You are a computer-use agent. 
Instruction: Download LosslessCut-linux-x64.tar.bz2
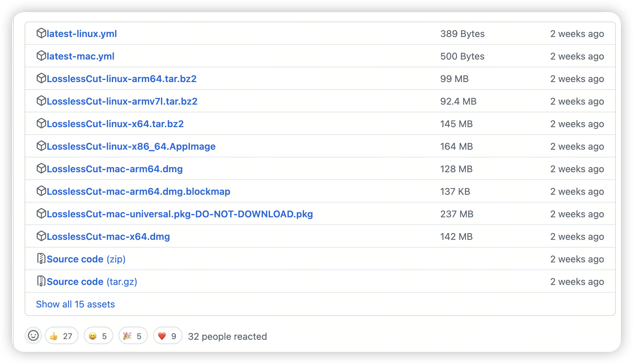(115, 124)
